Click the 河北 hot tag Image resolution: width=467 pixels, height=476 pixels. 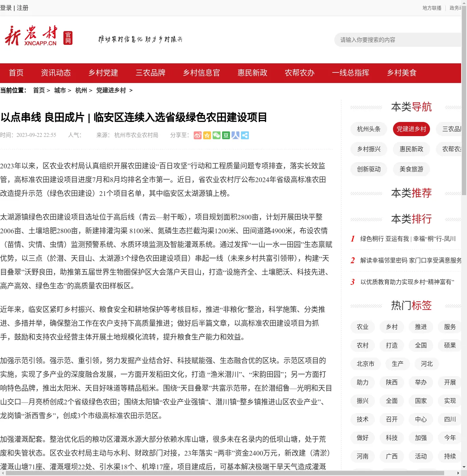(x=427, y=364)
